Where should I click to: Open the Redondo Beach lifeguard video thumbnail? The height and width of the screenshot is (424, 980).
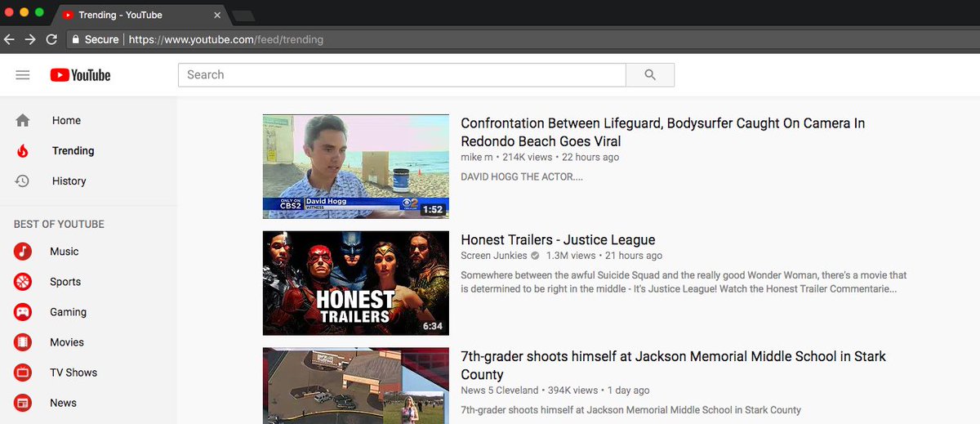(x=355, y=167)
